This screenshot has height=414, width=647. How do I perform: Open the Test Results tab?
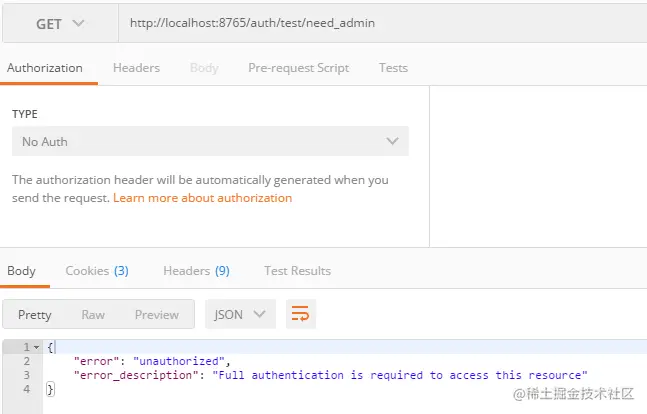click(298, 271)
